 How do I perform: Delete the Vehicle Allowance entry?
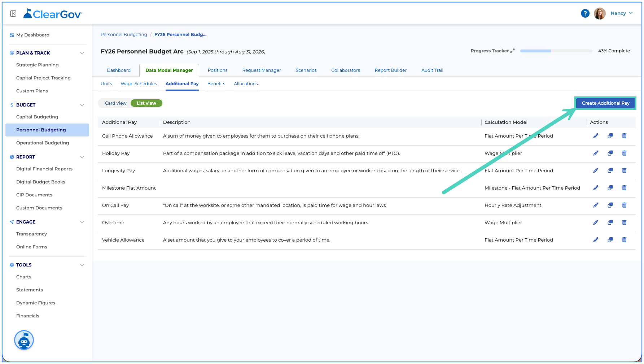pos(624,240)
